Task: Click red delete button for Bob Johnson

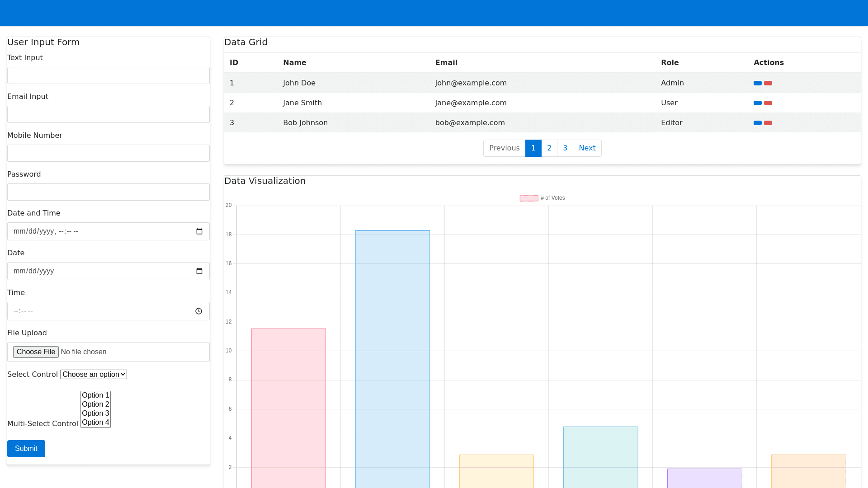Action: [768, 123]
